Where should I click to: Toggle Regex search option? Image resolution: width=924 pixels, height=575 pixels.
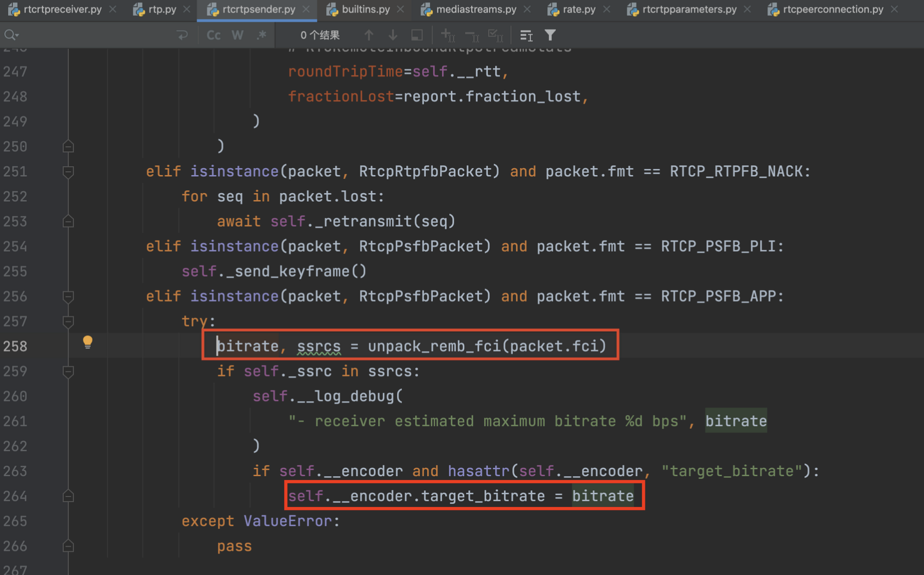(x=262, y=35)
